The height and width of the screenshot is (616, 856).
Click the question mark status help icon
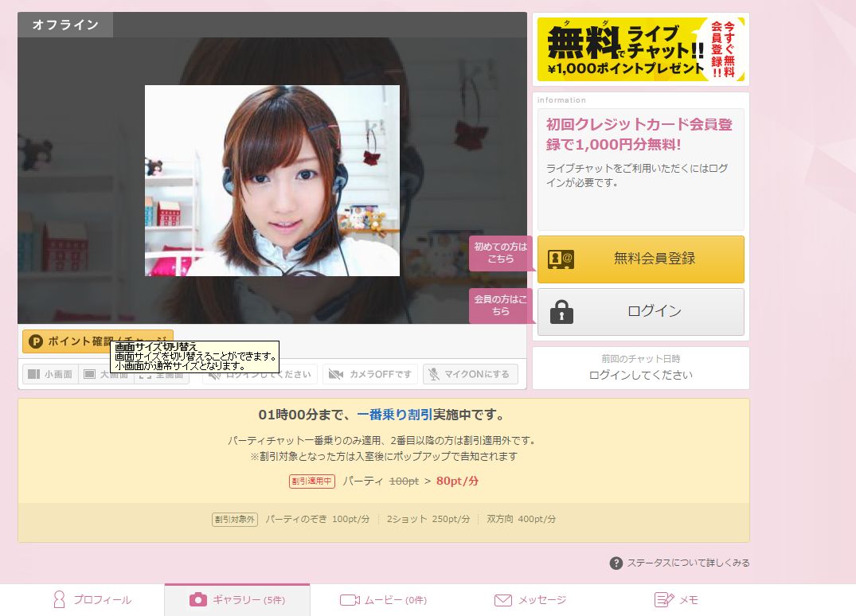[x=616, y=563]
